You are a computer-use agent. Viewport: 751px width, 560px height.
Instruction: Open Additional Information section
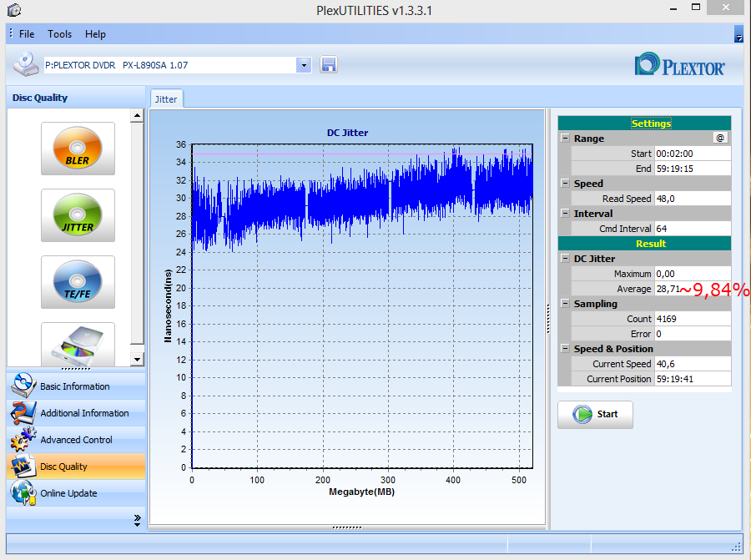pyautogui.click(x=76, y=413)
